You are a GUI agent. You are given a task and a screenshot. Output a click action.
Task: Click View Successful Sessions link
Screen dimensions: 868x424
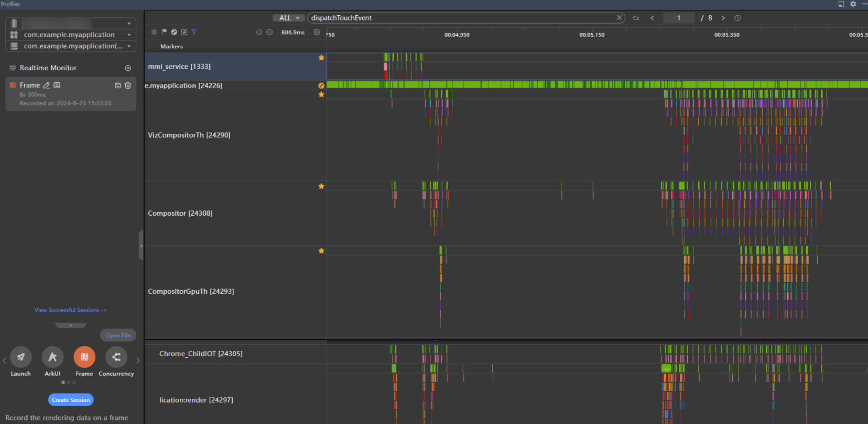(x=71, y=310)
